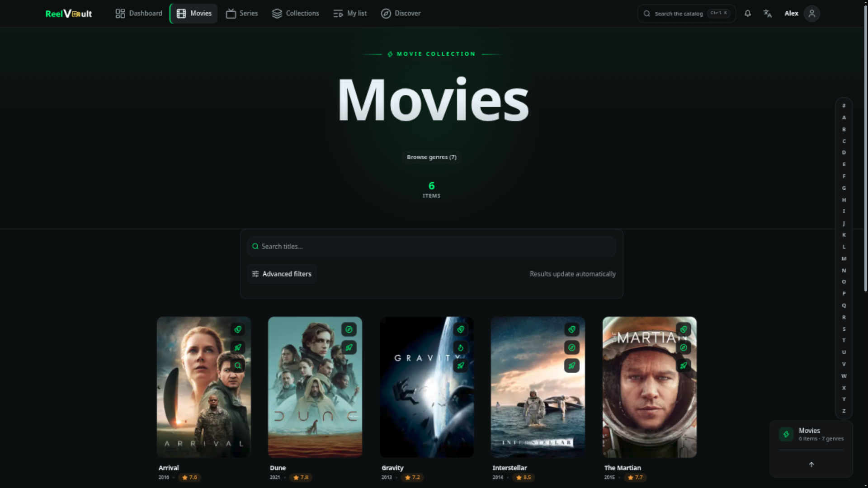868x488 pixels.
Task: Click the rocket genre icon on Dune poster
Action: (x=349, y=347)
